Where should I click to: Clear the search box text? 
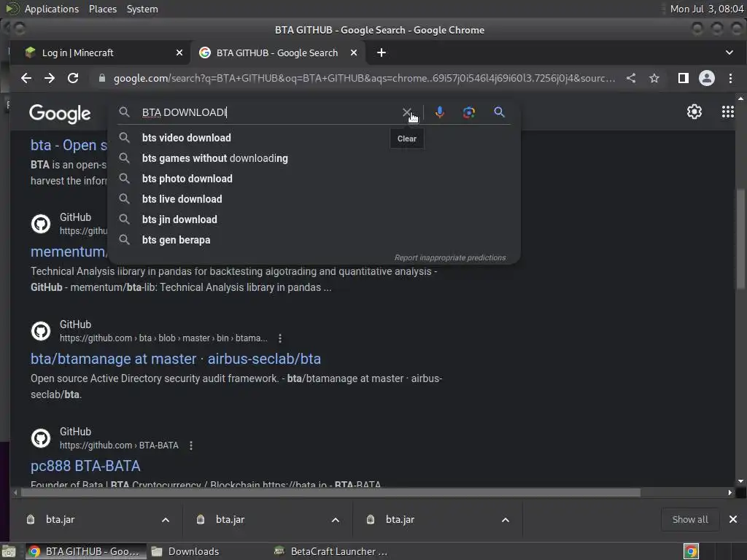click(x=406, y=112)
